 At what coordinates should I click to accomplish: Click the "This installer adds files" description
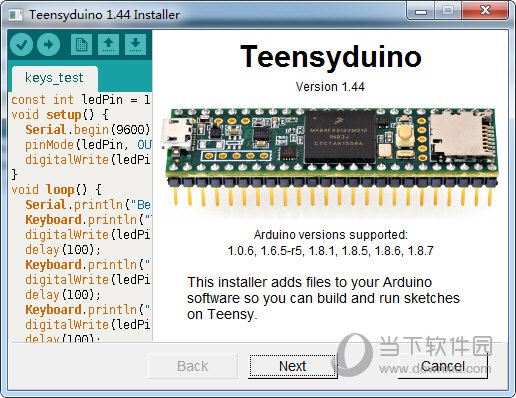pos(323,298)
